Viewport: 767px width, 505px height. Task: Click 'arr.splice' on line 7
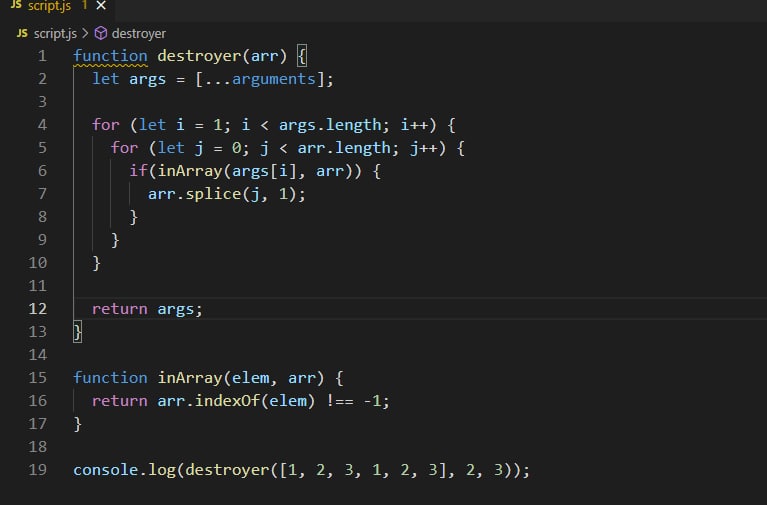click(194, 194)
